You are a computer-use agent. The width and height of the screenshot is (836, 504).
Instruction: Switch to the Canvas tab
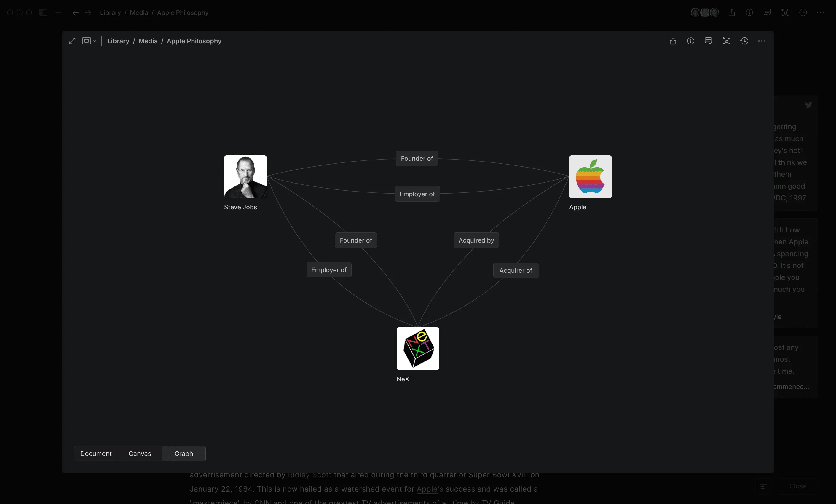point(140,453)
